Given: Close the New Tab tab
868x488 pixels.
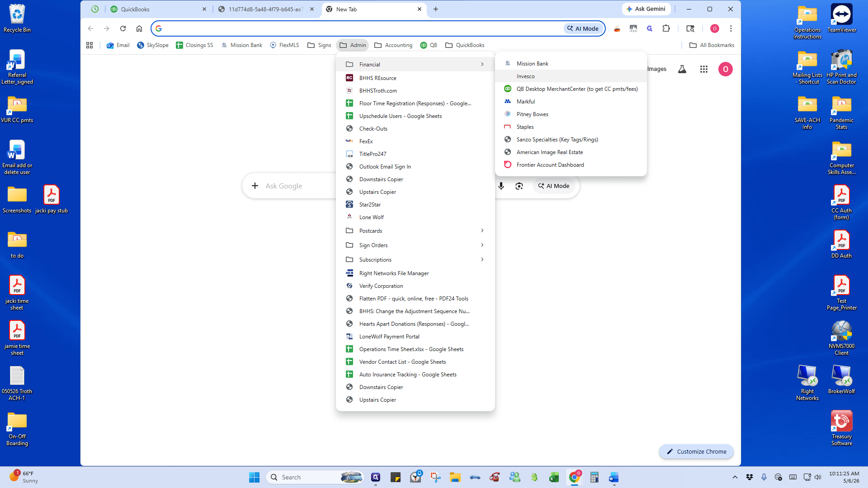Looking at the screenshot, I should (x=420, y=9).
